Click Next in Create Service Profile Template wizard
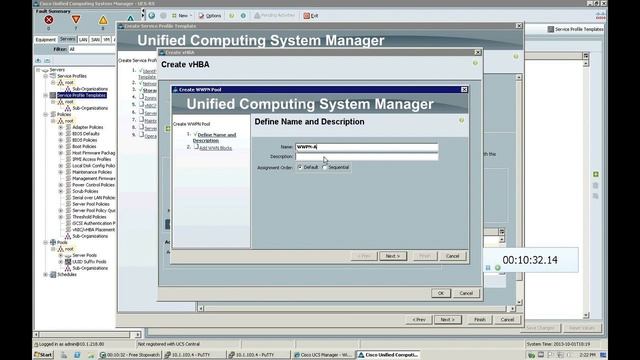The image size is (640, 360). point(448,320)
